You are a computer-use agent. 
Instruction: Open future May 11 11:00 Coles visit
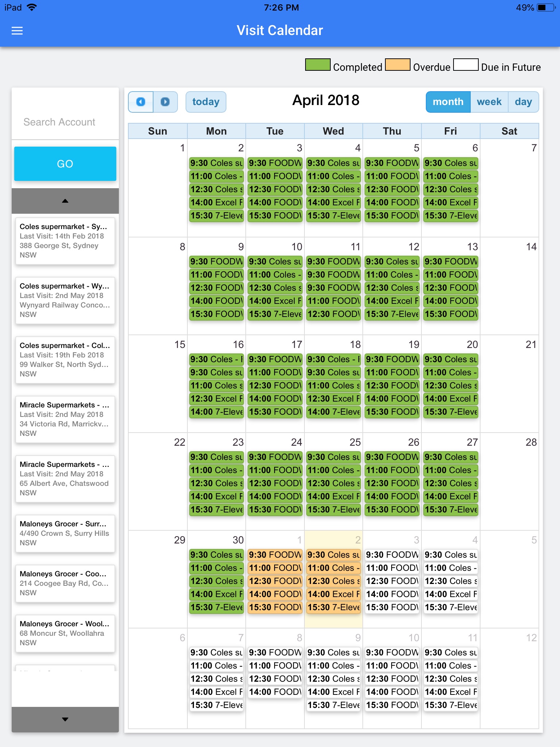click(x=451, y=666)
